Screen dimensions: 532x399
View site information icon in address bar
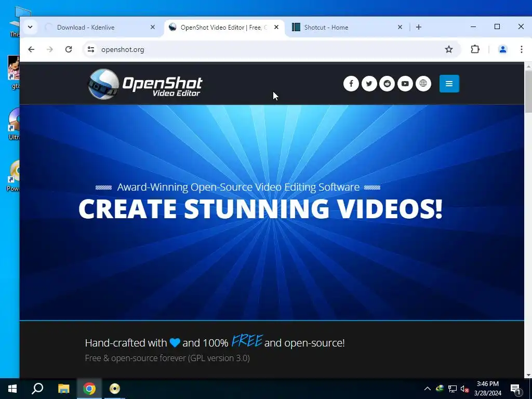(x=90, y=49)
